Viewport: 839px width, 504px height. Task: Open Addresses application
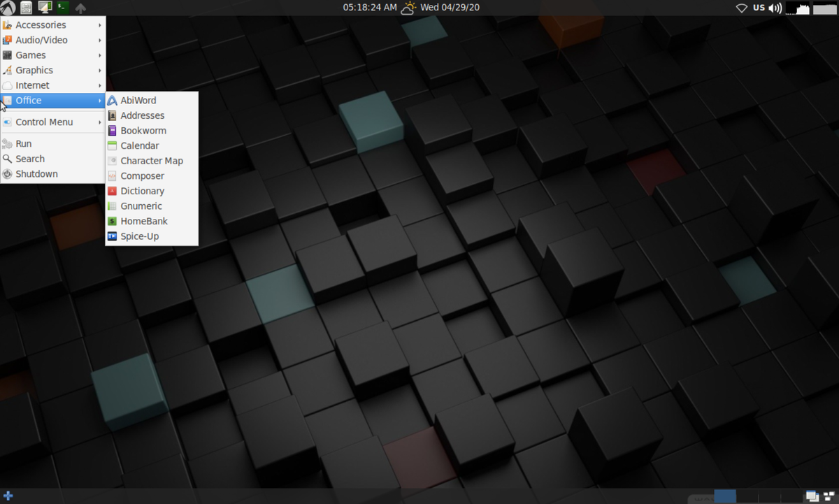coord(152,115)
